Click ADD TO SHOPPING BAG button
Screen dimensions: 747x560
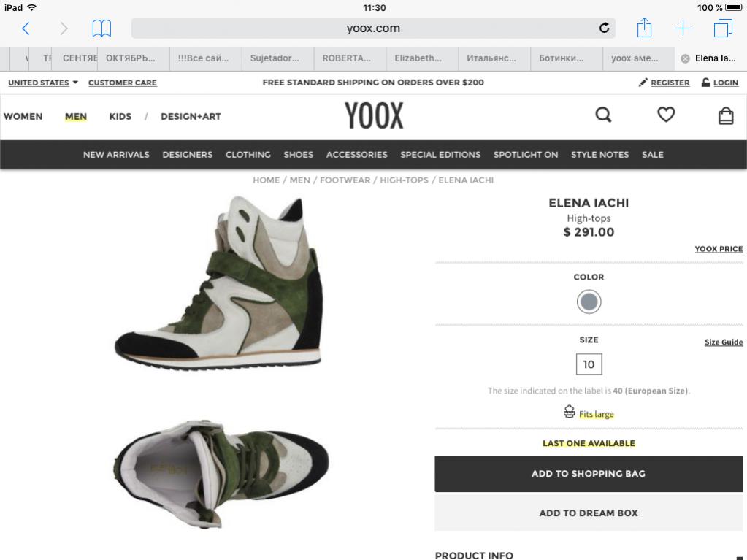[x=589, y=474]
